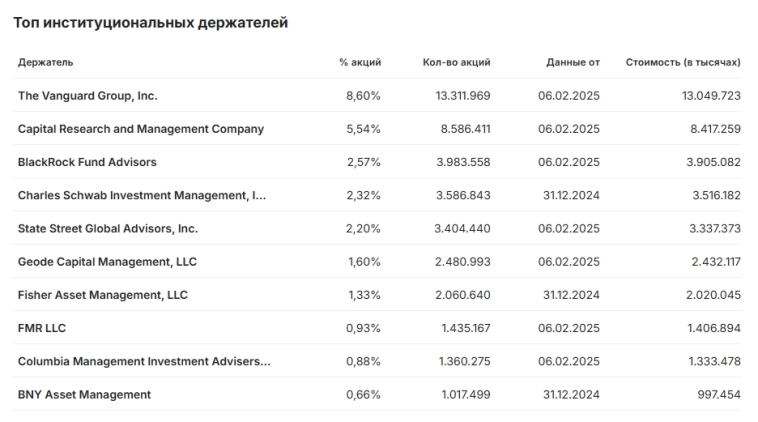Select the 13.311.969 share count cell
The image size is (758, 422).
point(462,96)
